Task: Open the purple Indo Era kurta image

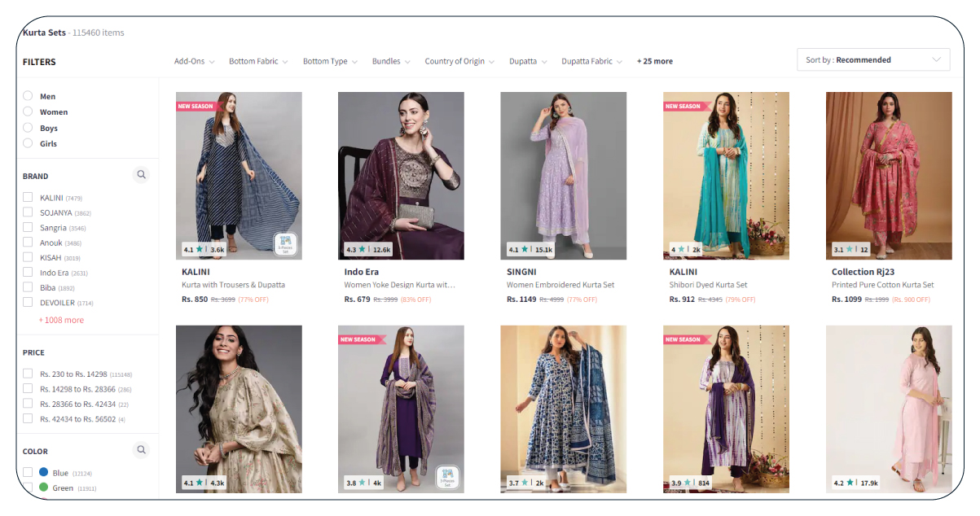Action: [401, 176]
